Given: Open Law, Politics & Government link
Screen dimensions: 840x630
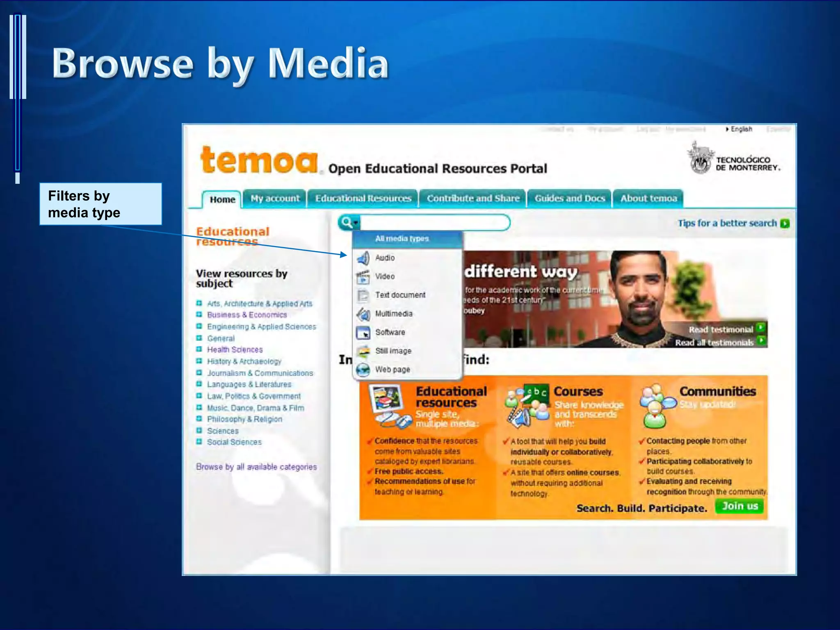Looking at the screenshot, I should point(253,396).
